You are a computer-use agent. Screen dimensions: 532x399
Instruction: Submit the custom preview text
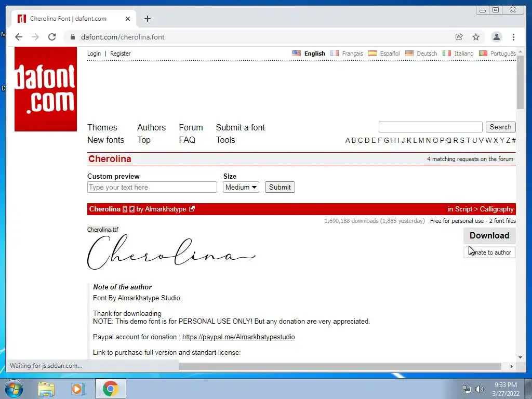pyautogui.click(x=280, y=187)
